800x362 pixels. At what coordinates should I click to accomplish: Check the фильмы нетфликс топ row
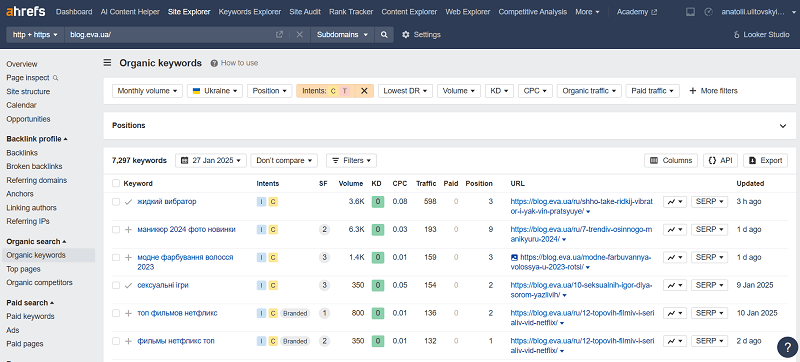[116, 341]
